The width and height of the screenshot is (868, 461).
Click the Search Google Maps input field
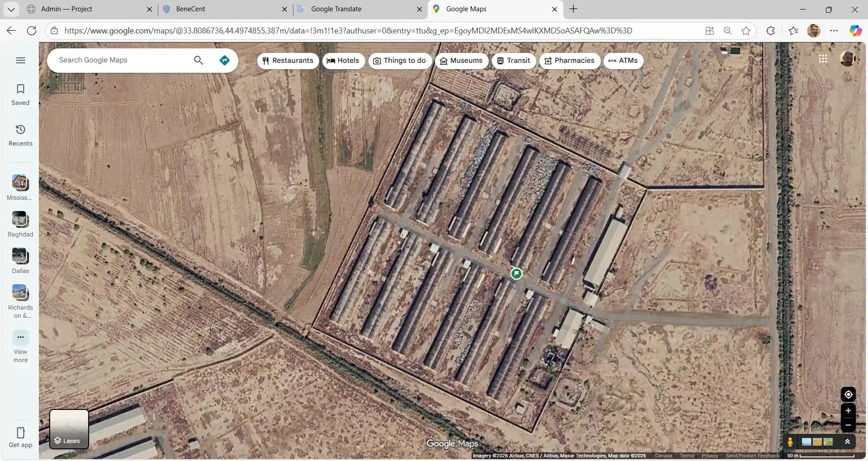pos(122,60)
